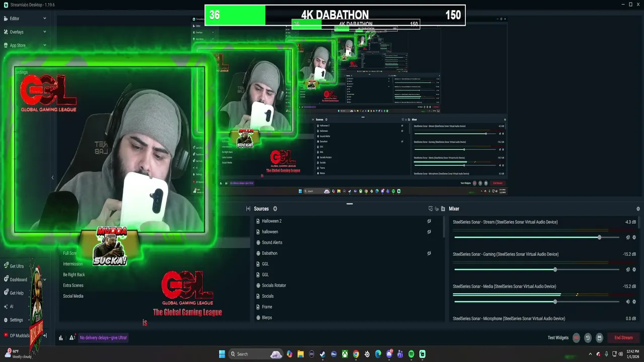644x362 pixels.
Task: Toggle mute for Sonar Gaming audio
Action: click(x=627, y=269)
